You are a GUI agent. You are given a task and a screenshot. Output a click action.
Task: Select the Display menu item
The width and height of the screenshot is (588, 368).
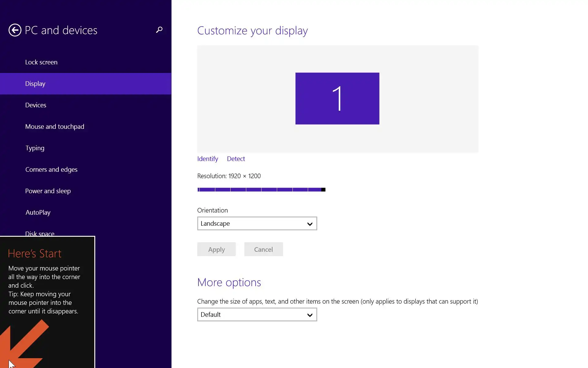tap(35, 84)
